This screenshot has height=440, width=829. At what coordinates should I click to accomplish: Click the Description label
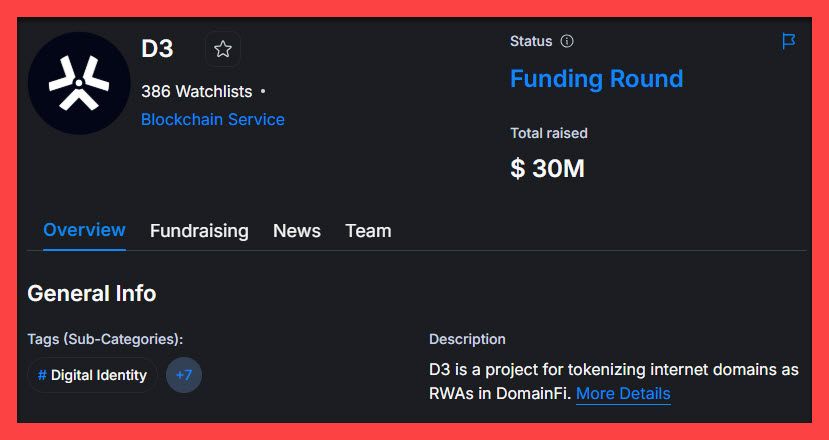[x=467, y=340]
